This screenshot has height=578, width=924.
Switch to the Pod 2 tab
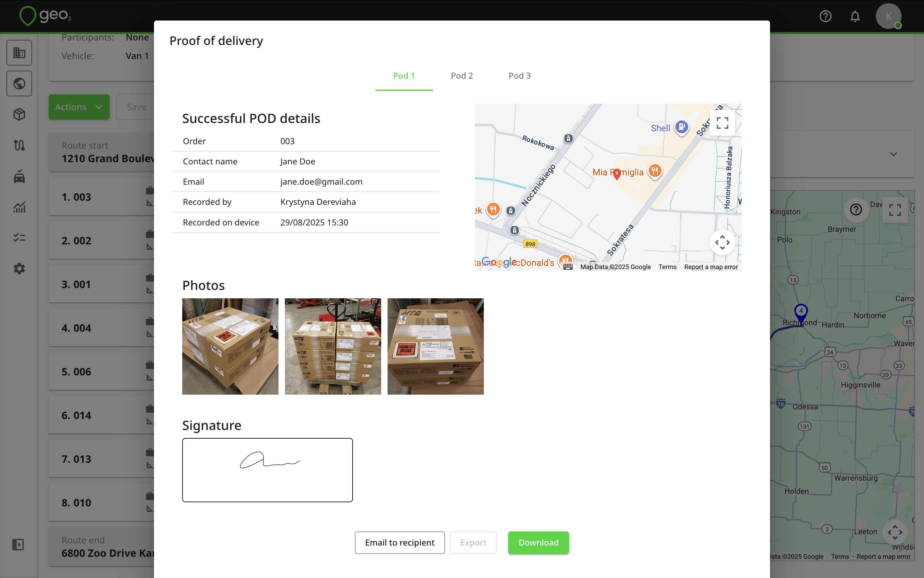click(462, 76)
